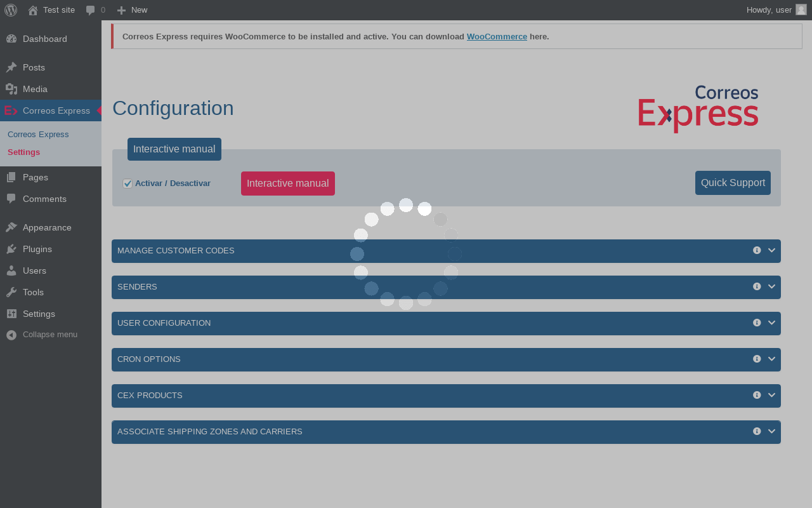This screenshot has height=508, width=812.
Task: Open the Tools menu item
Action: tap(51, 292)
